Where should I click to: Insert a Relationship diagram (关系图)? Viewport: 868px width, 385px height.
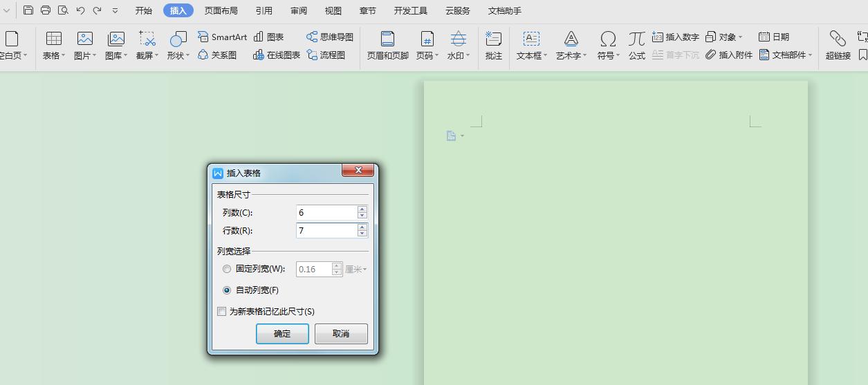217,55
